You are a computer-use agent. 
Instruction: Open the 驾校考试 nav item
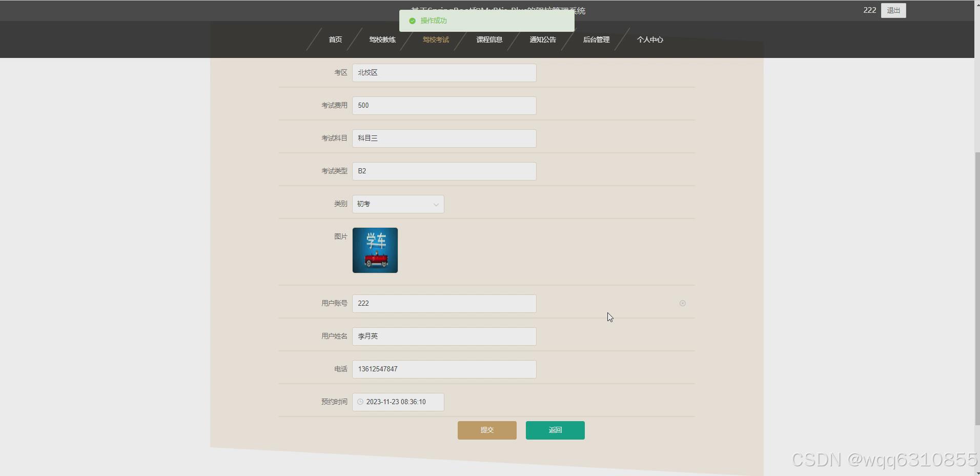pyautogui.click(x=436, y=39)
